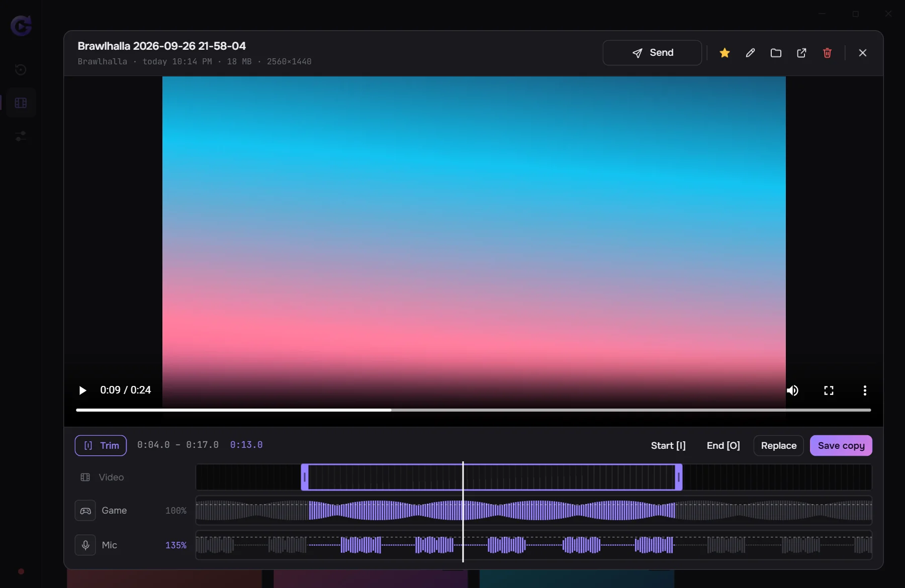This screenshot has height=588, width=905.
Task: Open the player's more options menu
Action: click(865, 390)
